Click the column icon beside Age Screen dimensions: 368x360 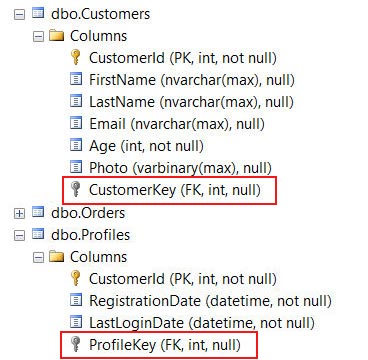coord(76,145)
